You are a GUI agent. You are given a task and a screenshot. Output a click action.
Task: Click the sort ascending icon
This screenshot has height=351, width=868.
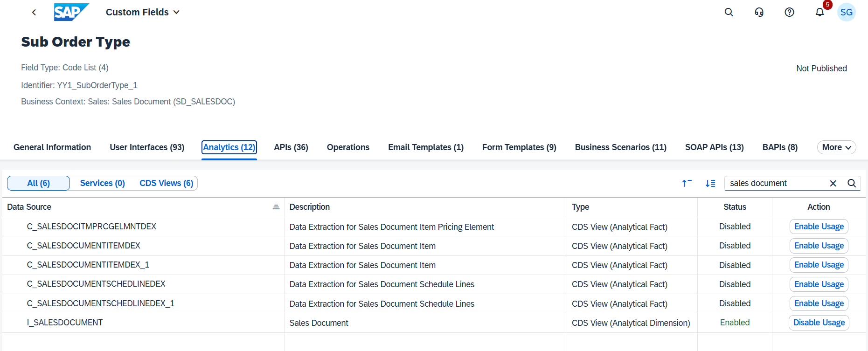687,183
